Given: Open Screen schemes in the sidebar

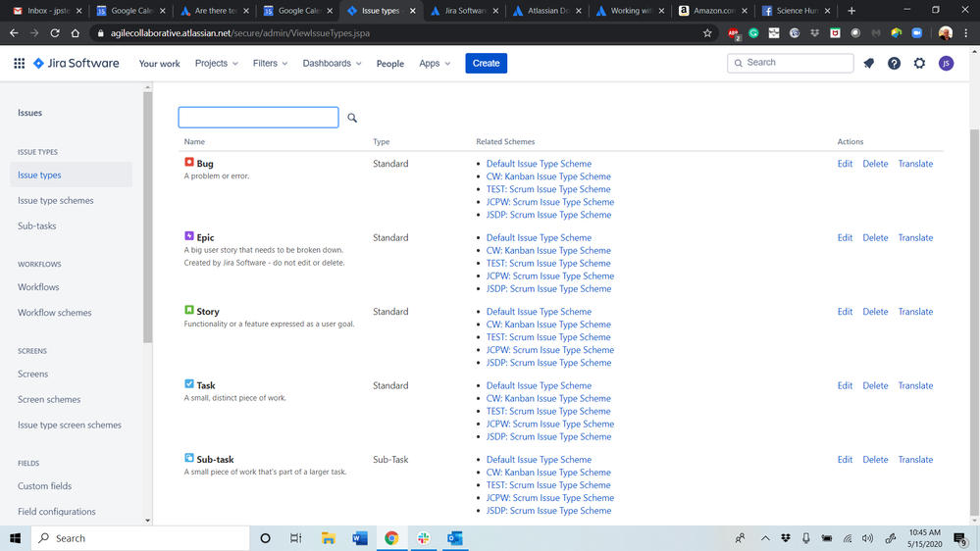Looking at the screenshot, I should (49, 399).
